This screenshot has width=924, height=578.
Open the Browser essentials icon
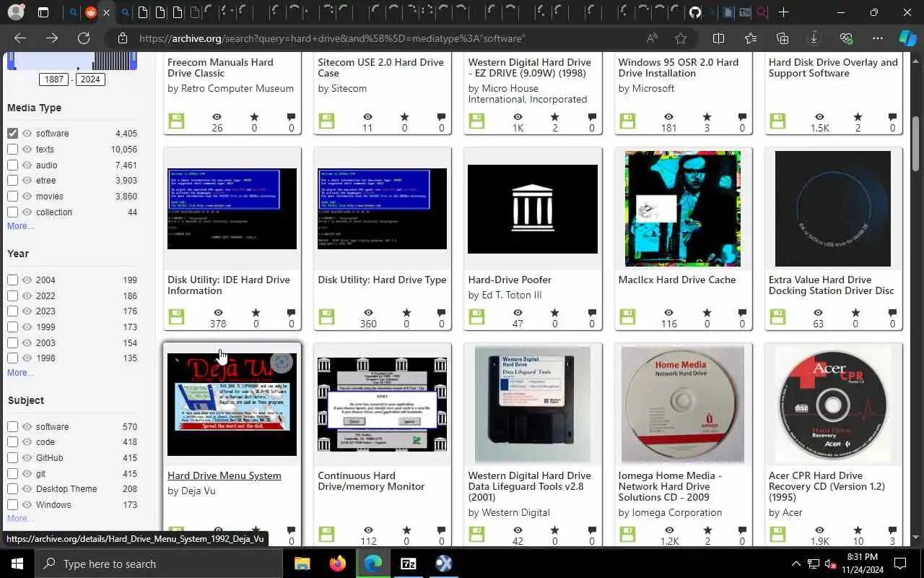click(847, 38)
